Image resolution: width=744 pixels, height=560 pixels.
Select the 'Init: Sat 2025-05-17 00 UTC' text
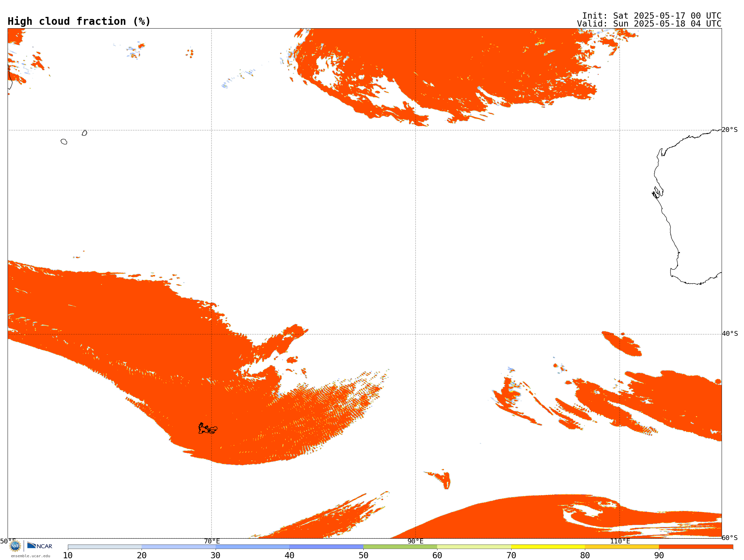[652, 16]
